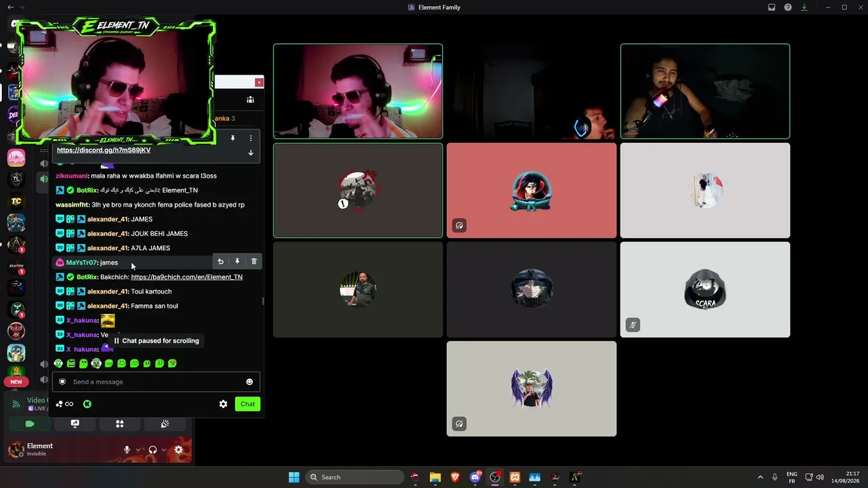Screen dimensions: 868x488
Task: Open Discord user settings gear
Action: coord(178,449)
